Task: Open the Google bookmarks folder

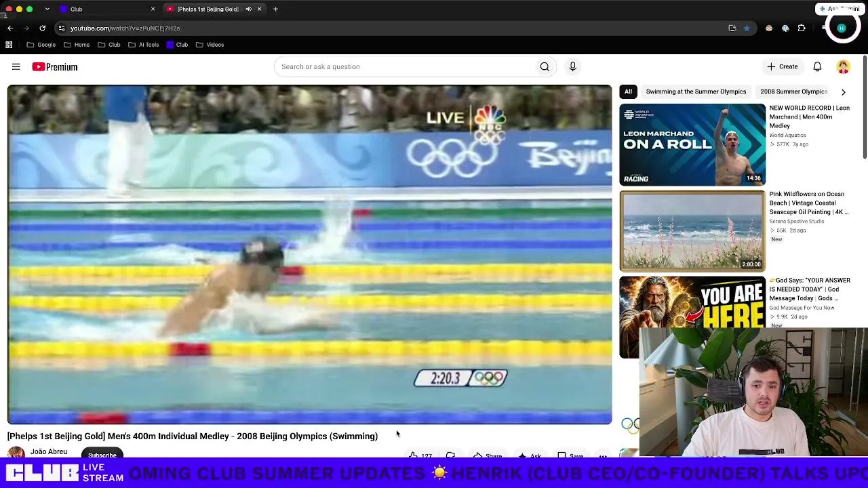Action: [41, 45]
